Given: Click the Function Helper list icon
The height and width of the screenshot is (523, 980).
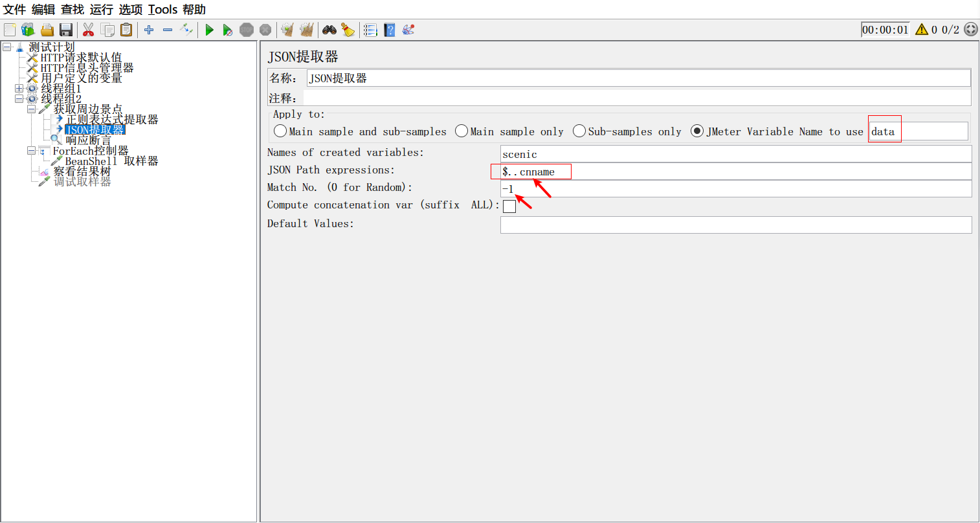Looking at the screenshot, I should pos(370,30).
